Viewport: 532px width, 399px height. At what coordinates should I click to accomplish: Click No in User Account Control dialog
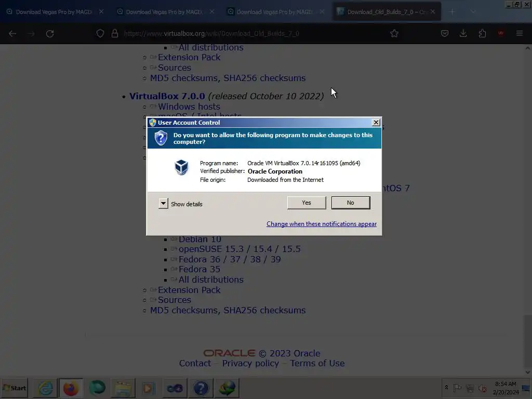click(351, 203)
